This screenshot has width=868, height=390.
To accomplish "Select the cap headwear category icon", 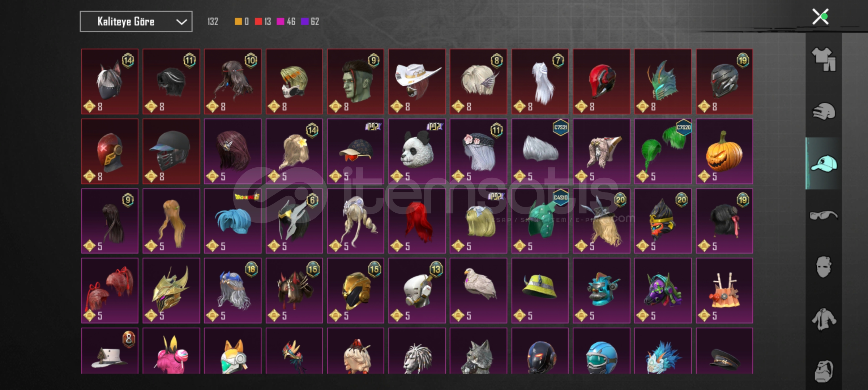I will [x=824, y=164].
